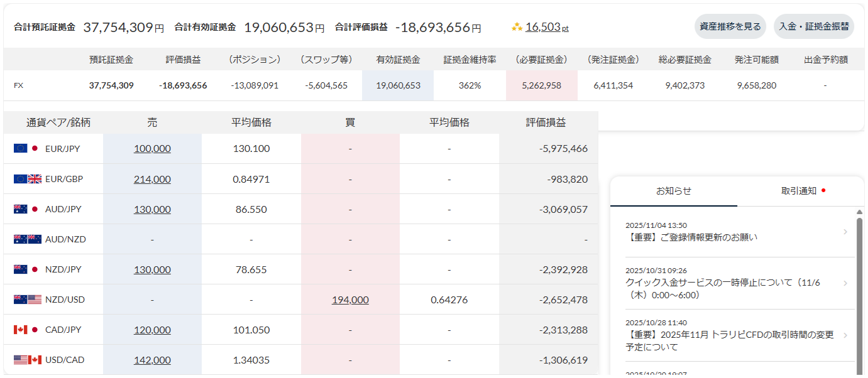
Task: Click required margin cell 5,262,958
Action: [542, 85]
